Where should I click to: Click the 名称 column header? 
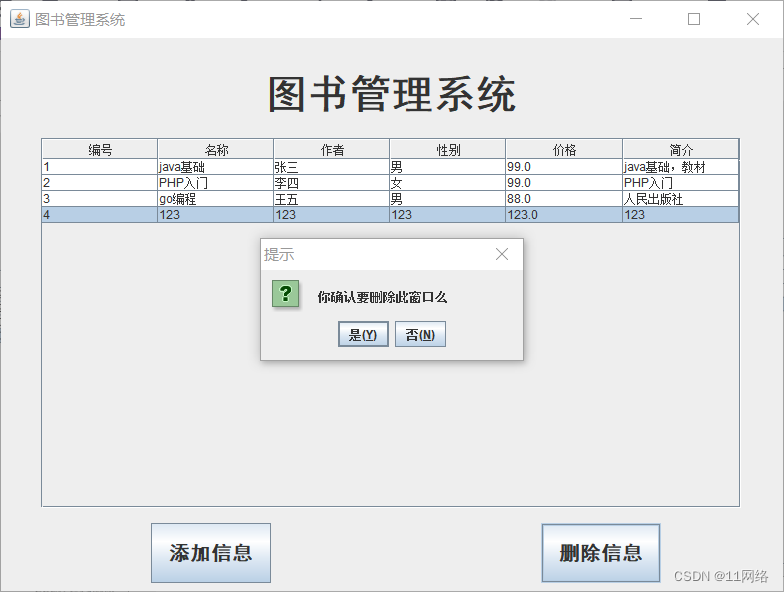point(216,149)
